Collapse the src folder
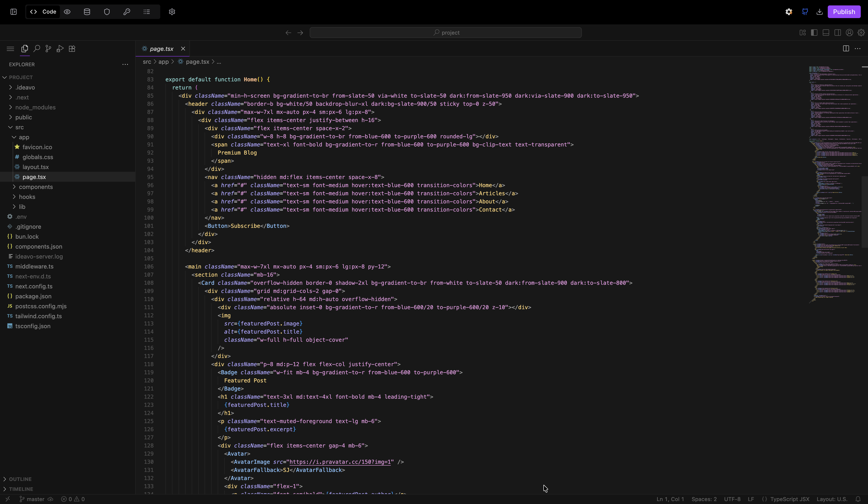868x504 pixels. point(19,127)
